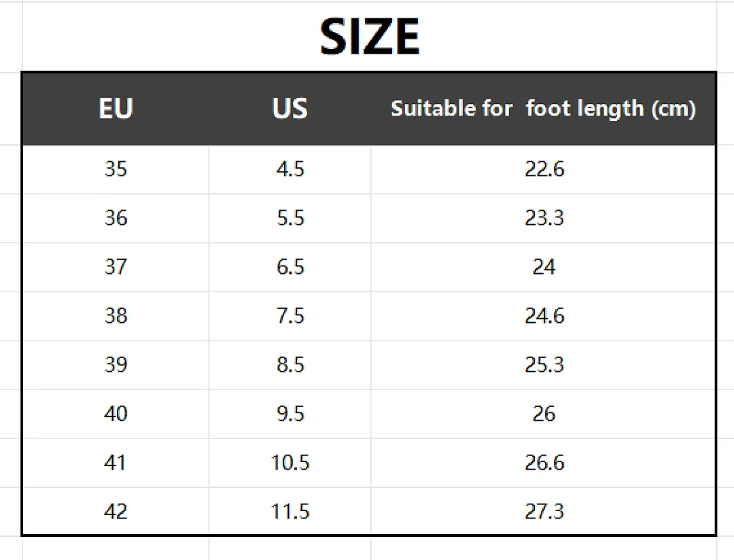
Task: Select the EU size 38 cell
Action: click(116, 315)
